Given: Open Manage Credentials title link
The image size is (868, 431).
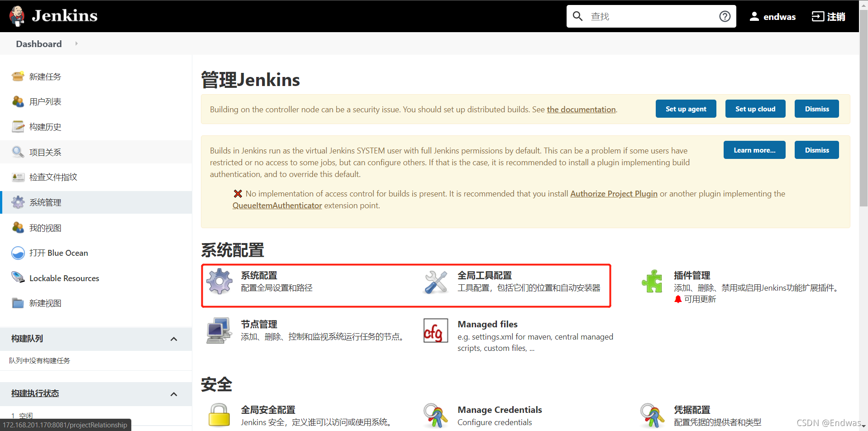Looking at the screenshot, I should (x=500, y=410).
